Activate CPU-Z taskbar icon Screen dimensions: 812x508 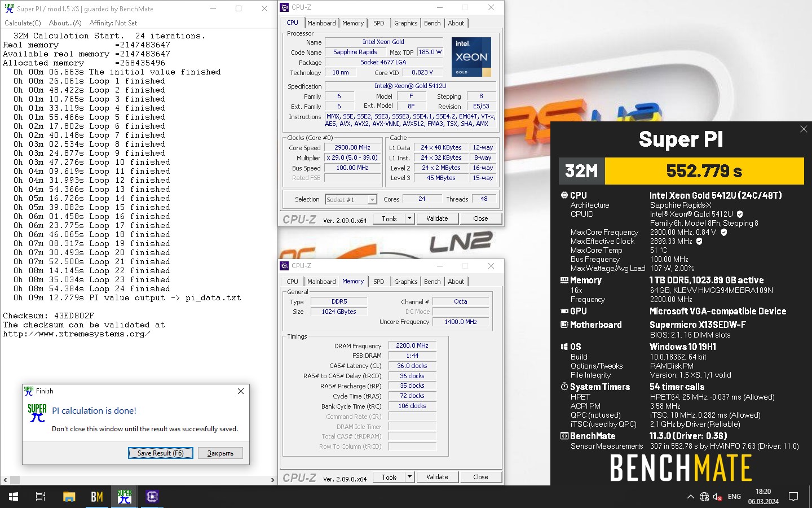tap(152, 497)
